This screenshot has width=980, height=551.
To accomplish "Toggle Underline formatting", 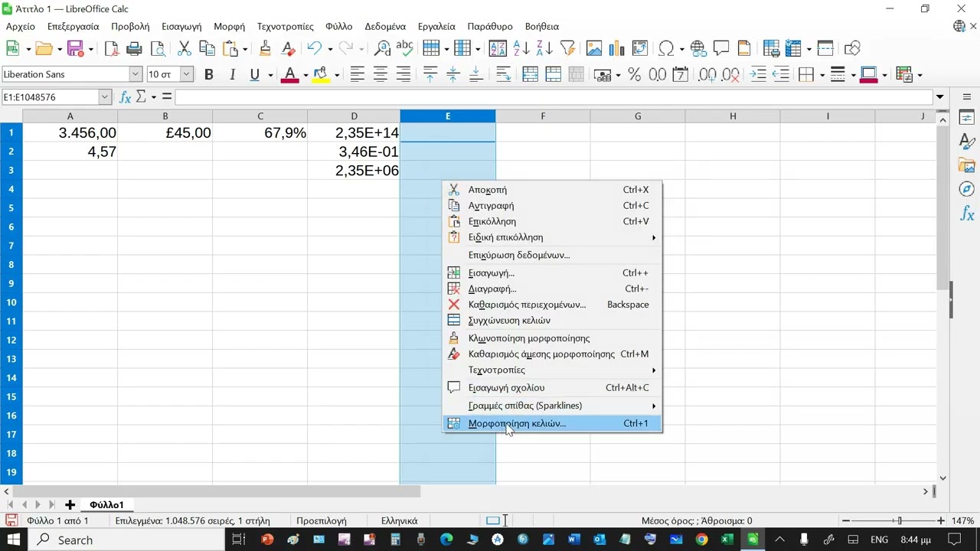I will [x=255, y=74].
